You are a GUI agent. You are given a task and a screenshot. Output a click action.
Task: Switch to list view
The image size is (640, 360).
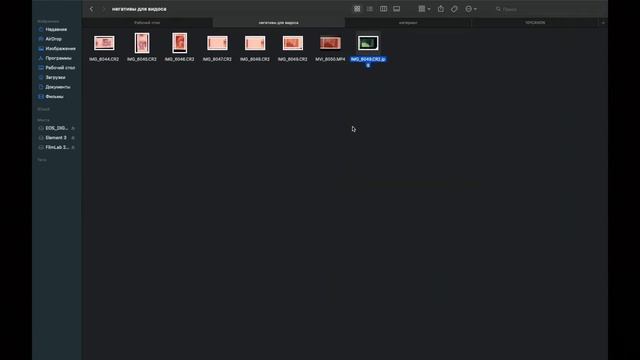click(370, 9)
